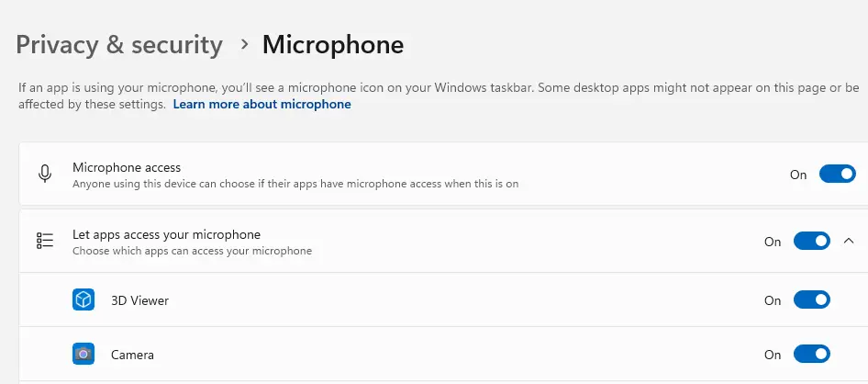Screen dimensions: 868x384
Task: Toggle microphone access for 3D Viewer
Action: [x=811, y=300]
